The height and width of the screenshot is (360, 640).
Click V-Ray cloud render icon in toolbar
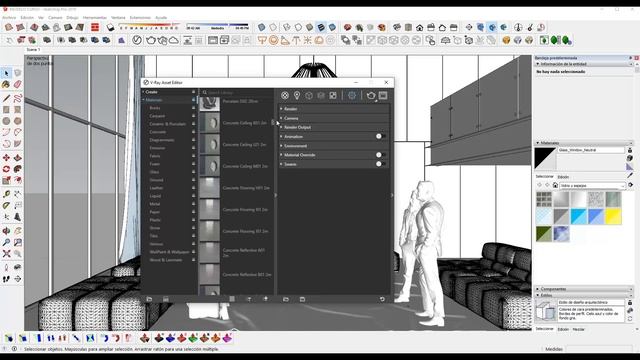tap(173, 40)
